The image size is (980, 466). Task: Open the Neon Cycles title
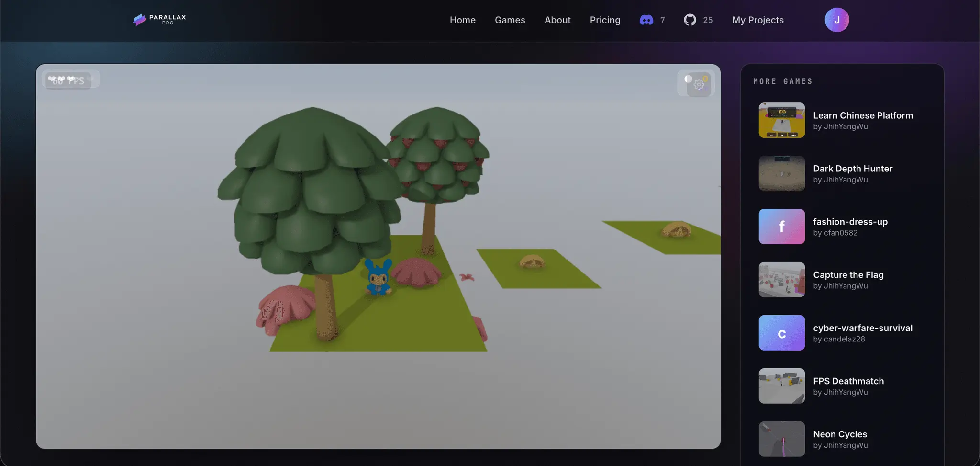[840, 434]
